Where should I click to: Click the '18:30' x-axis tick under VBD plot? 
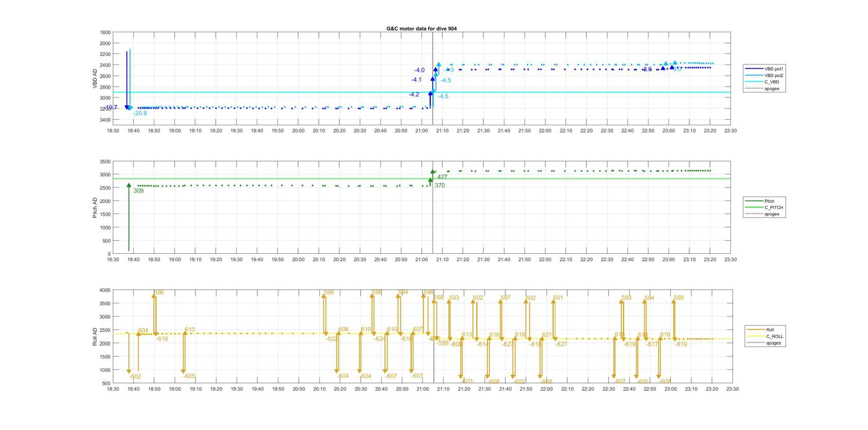click(x=113, y=131)
